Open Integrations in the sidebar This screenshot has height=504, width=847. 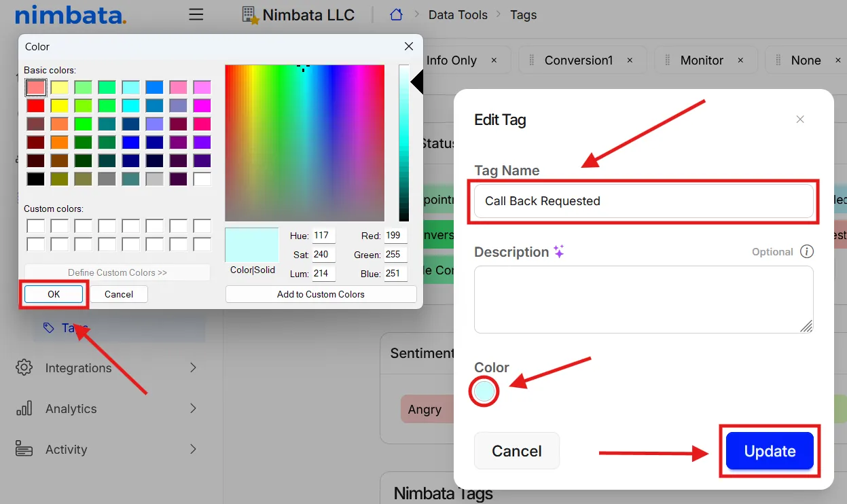pos(78,367)
